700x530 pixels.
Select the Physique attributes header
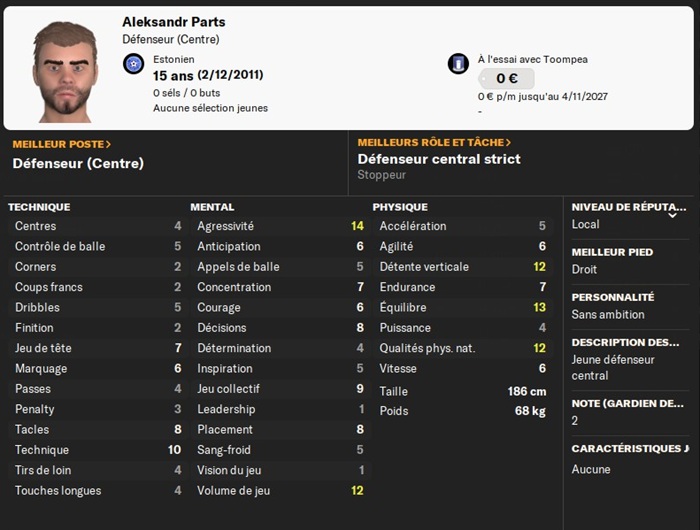click(x=399, y=207)
